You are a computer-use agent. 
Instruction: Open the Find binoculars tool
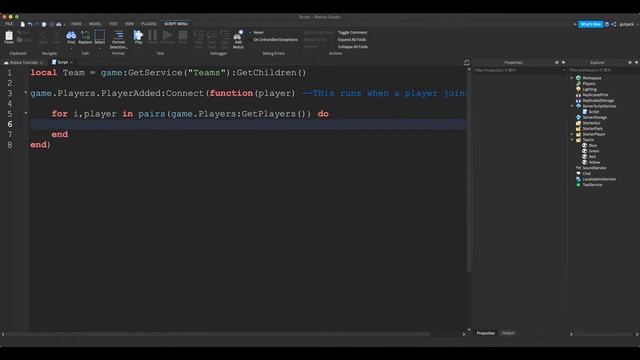tap(71, 36)
